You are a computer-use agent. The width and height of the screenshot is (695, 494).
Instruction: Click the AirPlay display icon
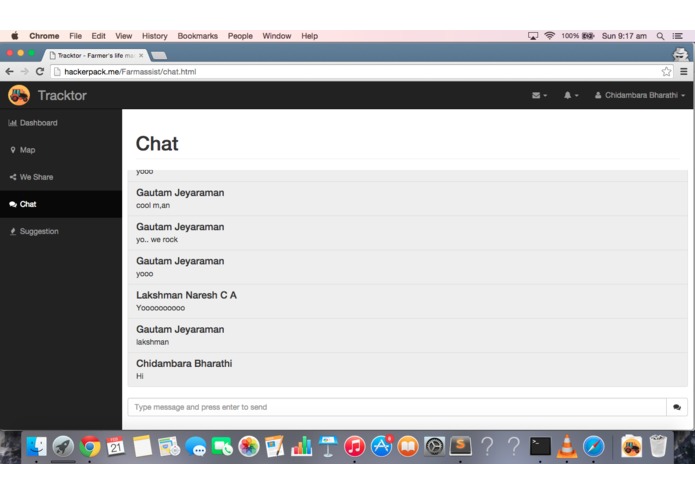pyautogui.click(x=533, y=36)
